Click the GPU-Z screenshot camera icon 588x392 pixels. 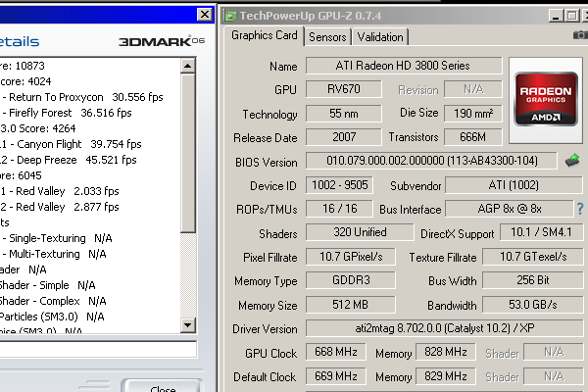(580, 35)
